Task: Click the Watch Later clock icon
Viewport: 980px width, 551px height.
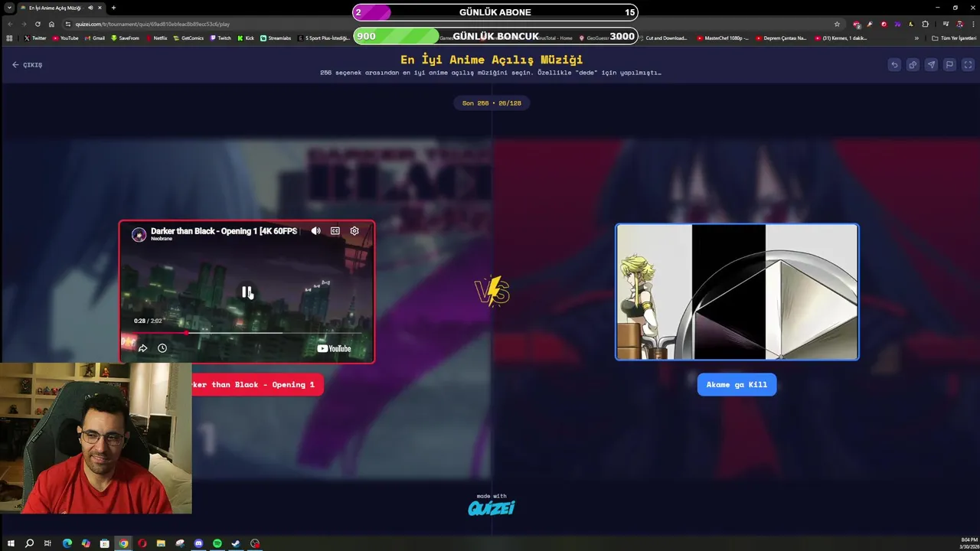Action: pos(162,348)
